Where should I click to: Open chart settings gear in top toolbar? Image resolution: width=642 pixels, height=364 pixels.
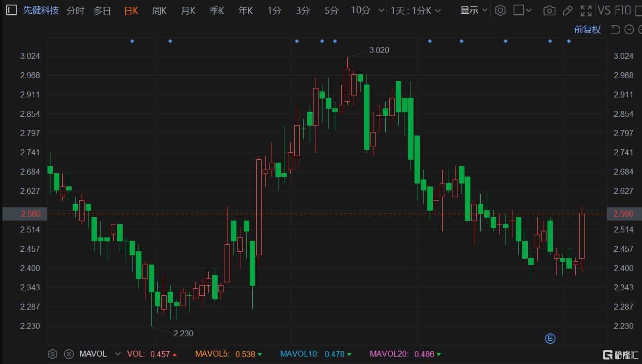[x=500, y=10]
